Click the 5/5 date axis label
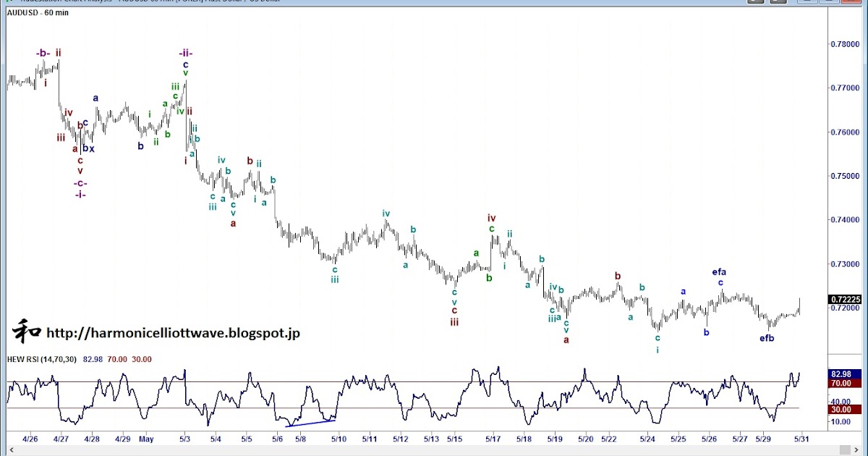 247,439
